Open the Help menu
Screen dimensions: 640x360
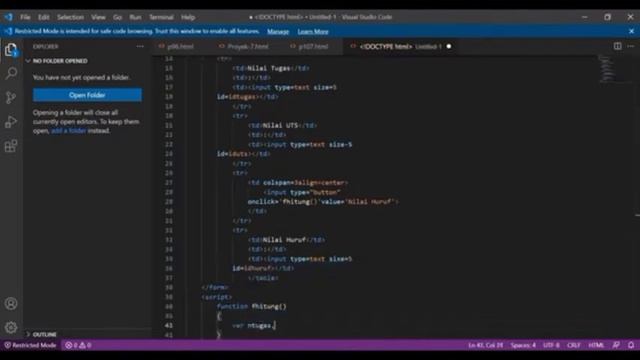coord(188,17)
